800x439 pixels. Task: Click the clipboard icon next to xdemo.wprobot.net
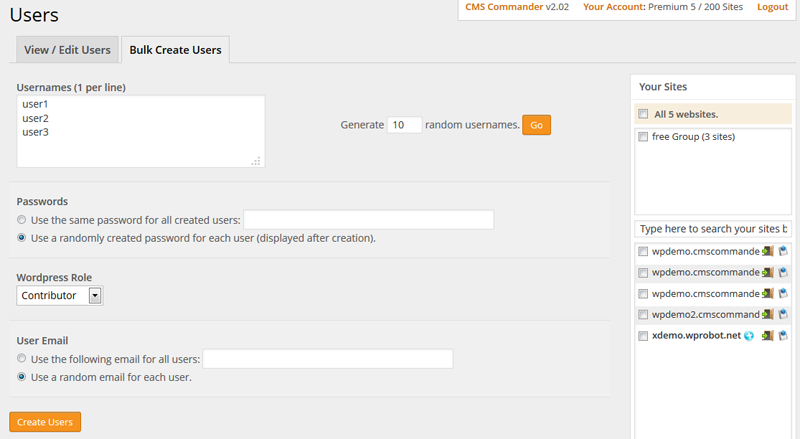click(x=783, y=335)
